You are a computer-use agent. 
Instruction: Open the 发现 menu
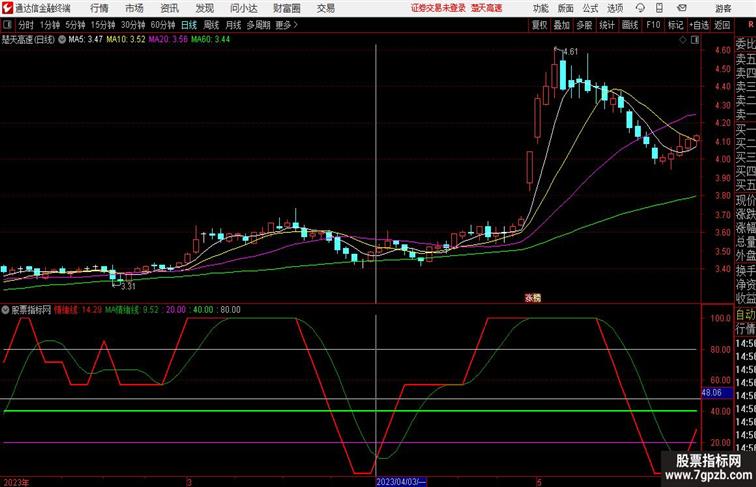point(204,8)
